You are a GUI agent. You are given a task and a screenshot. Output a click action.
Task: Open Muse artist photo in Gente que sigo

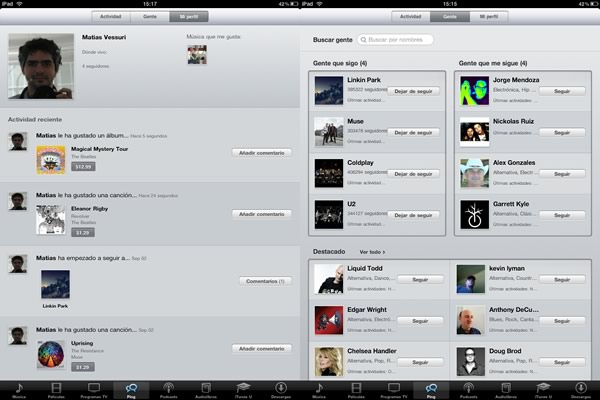[329, 132]
